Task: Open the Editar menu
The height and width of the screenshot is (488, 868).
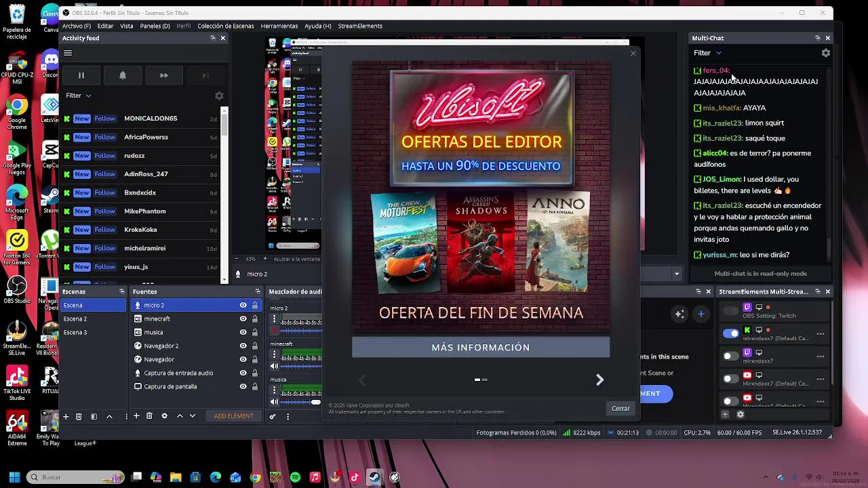Action: [105, 26]
